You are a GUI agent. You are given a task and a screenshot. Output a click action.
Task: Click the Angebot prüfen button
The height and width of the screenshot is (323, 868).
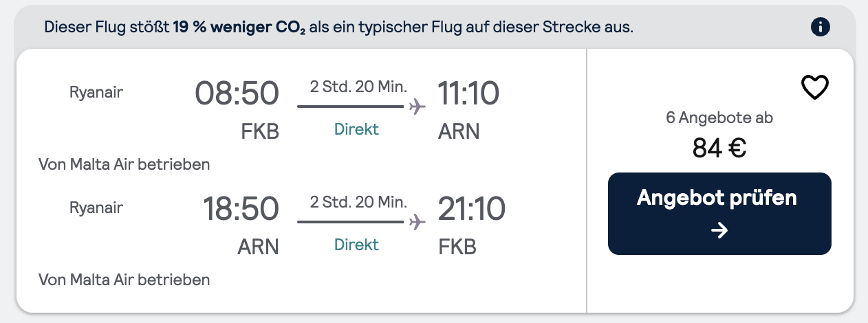[719, 214]
